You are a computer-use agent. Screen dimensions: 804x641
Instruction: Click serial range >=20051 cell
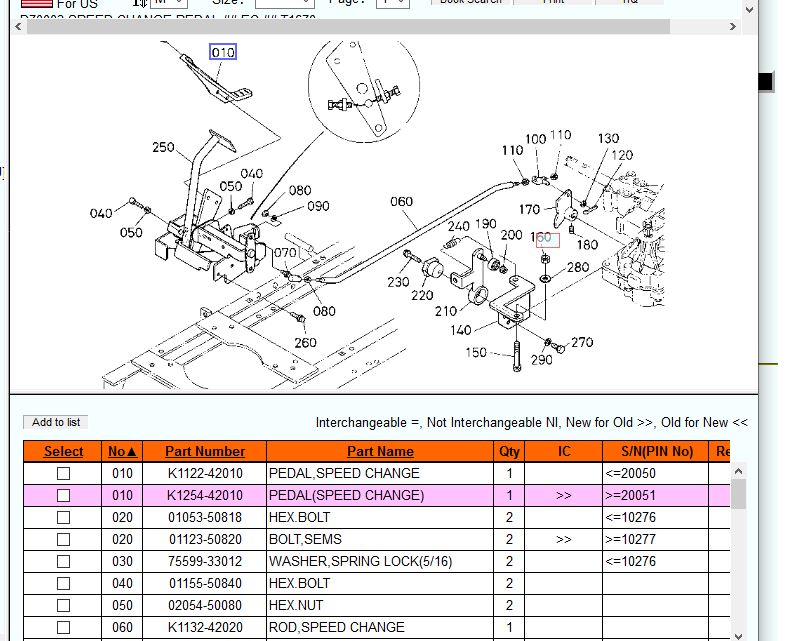(655, 495)
